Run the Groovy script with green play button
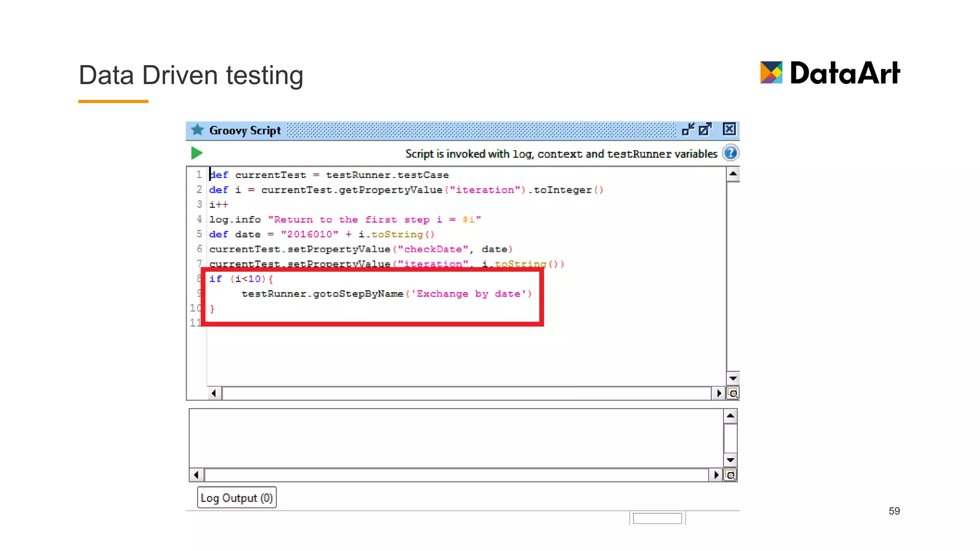Viewport: 980px width, 551px height. click(x=197, y=153)
